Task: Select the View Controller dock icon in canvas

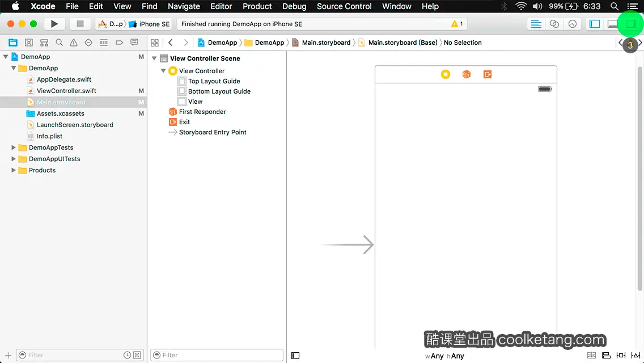Action: 445,74
